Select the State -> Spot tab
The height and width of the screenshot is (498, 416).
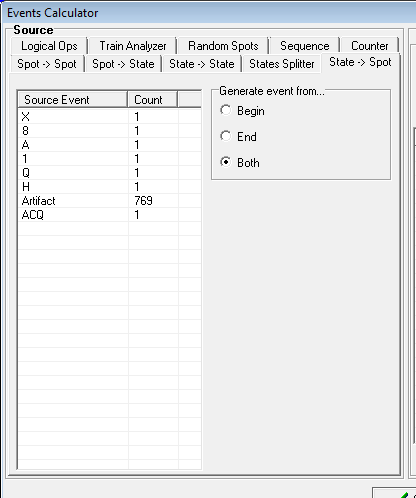click(360, 62)
